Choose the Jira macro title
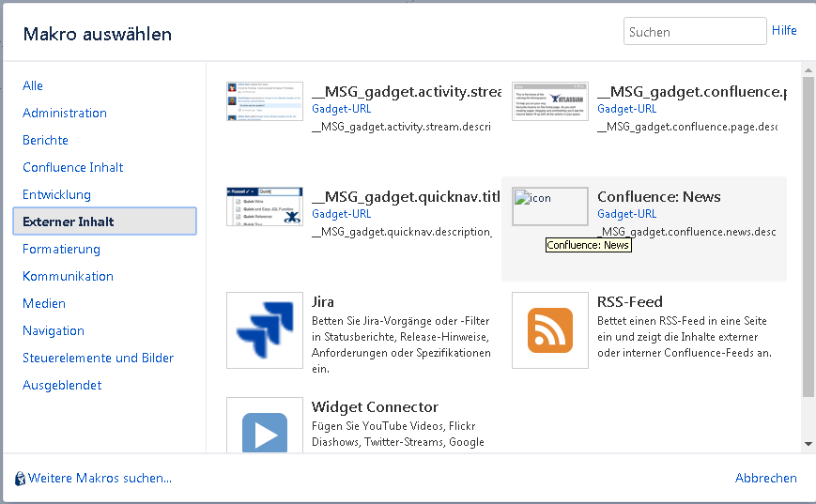 [x=323, y=301]
